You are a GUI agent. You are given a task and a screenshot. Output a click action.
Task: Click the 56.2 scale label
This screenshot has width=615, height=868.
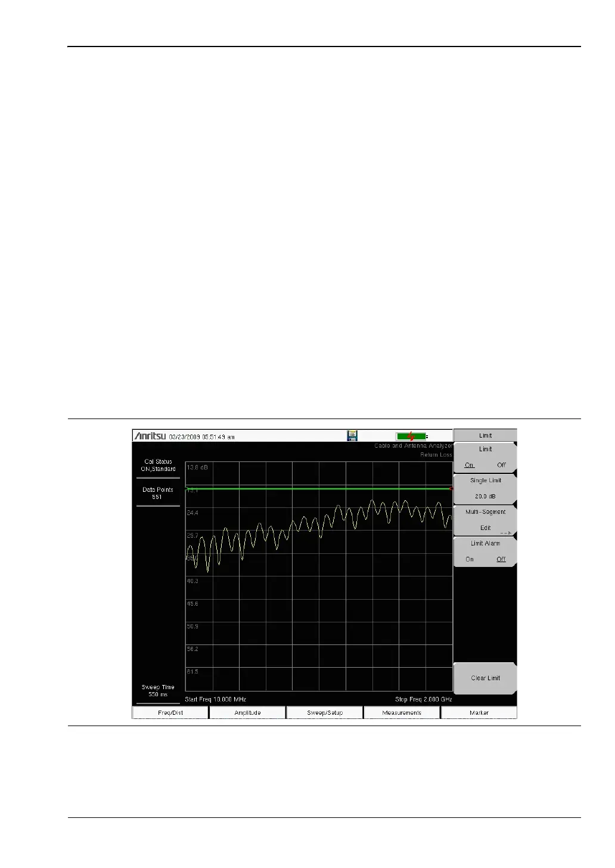click(x=192, y=649)
